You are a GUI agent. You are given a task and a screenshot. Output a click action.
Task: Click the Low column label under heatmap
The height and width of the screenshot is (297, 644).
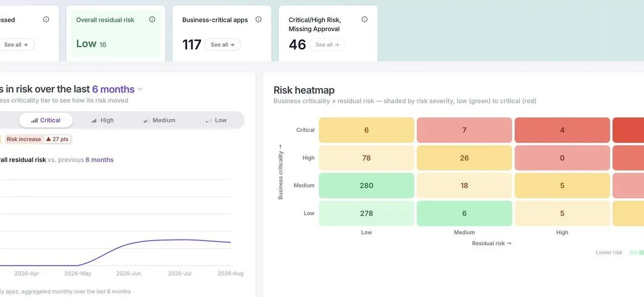[x=366, y=232]
